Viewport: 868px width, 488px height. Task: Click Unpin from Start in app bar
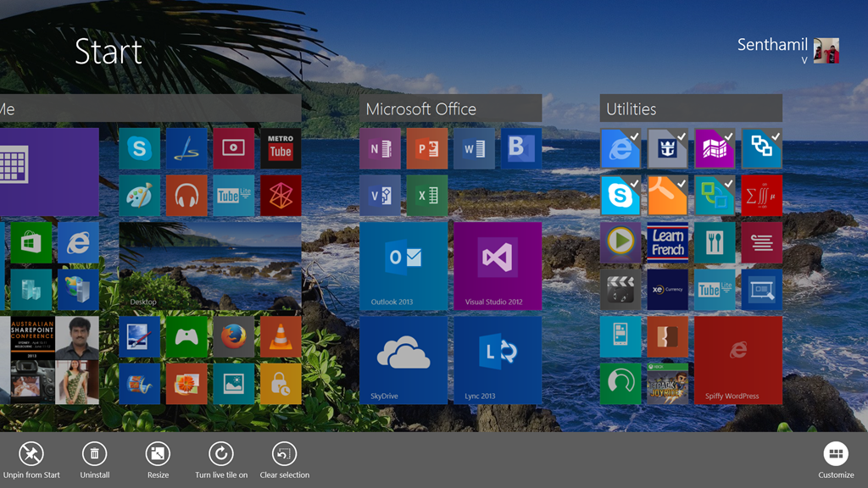click(x=31, y=460)
